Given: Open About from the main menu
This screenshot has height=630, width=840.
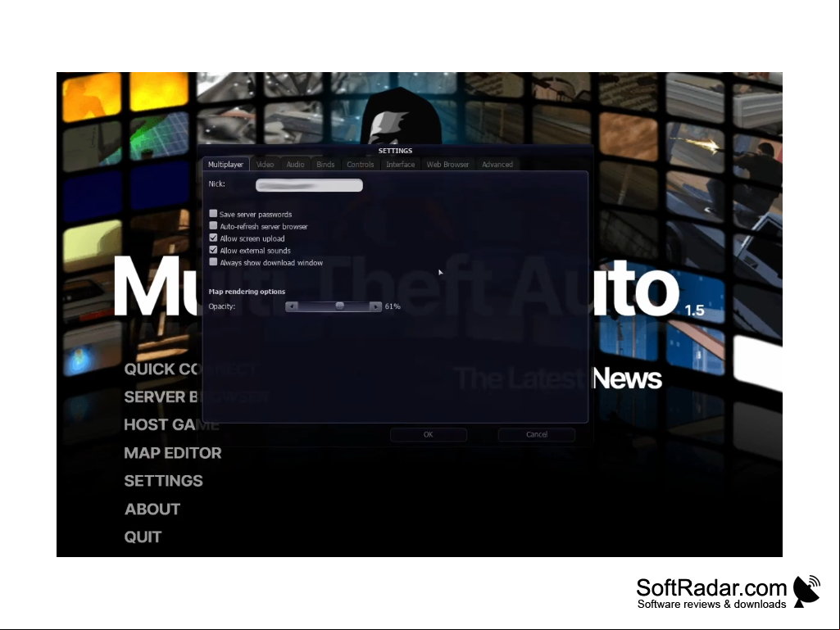Looking at the screenshot, I should [152, 509].
